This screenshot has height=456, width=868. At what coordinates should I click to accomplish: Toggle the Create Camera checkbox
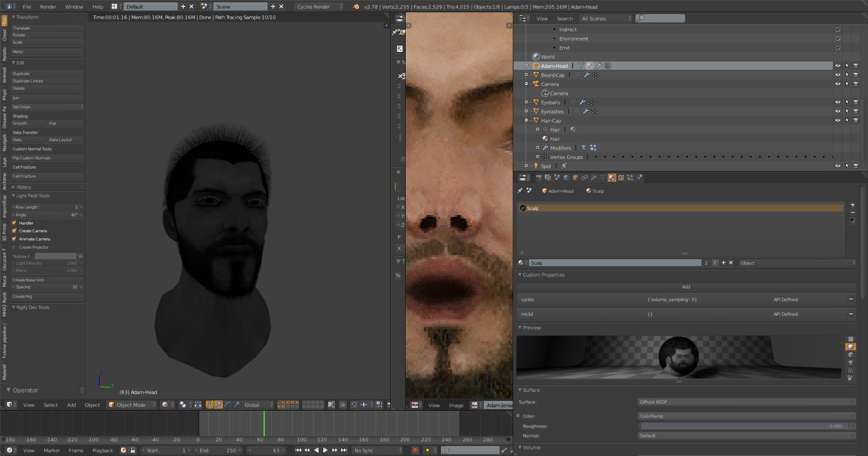coord(14,231)
